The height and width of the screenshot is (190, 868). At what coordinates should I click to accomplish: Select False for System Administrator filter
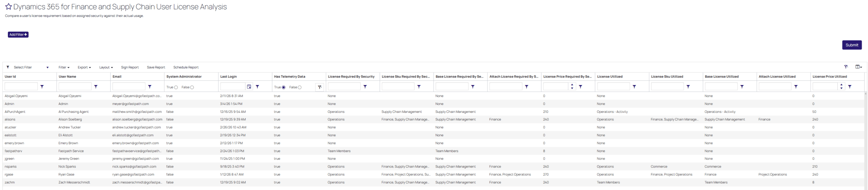click(192, 87)
